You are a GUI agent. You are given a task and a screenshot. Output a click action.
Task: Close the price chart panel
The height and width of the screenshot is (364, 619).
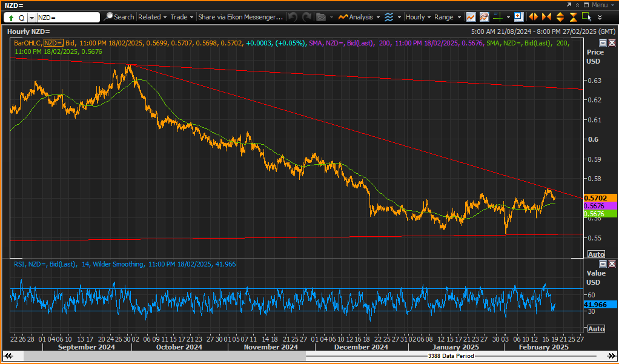[612, 42]
